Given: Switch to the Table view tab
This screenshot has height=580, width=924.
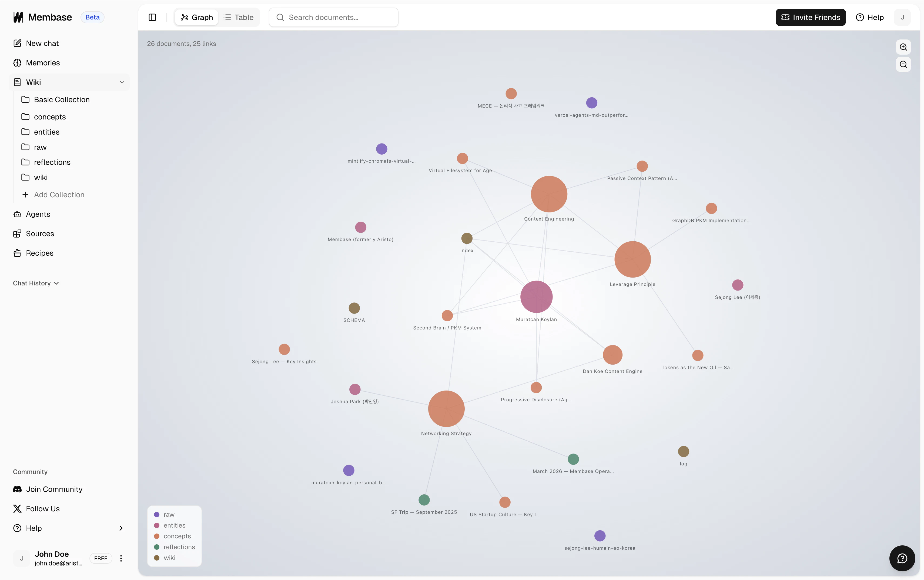Looking at the screenshot, I should coord(239,17).
